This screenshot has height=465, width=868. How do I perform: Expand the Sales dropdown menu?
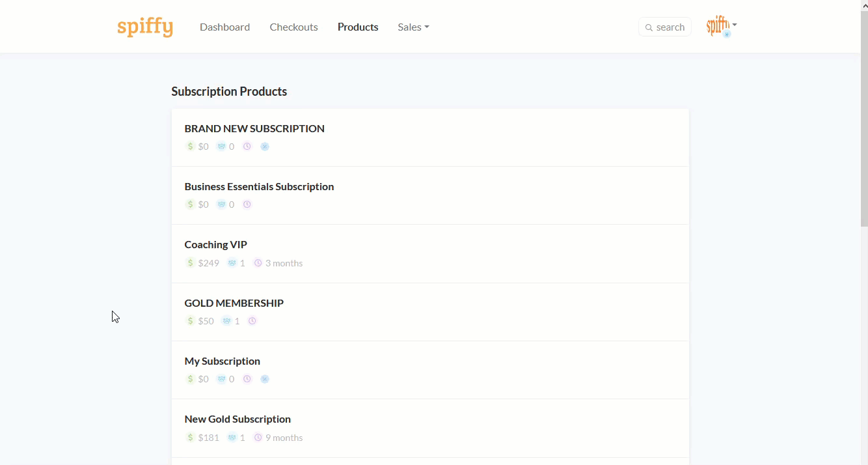point(413,27)
